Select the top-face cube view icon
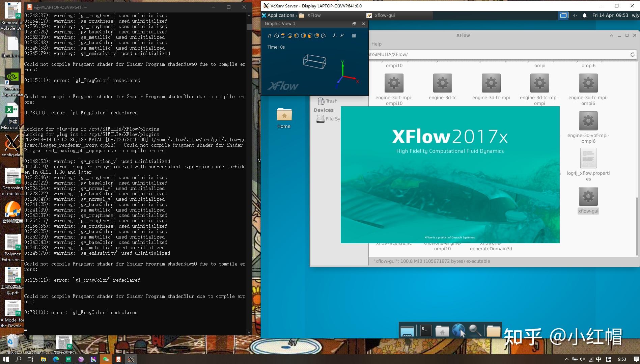Viewport: 640px width, 364px height. [283, 36]
